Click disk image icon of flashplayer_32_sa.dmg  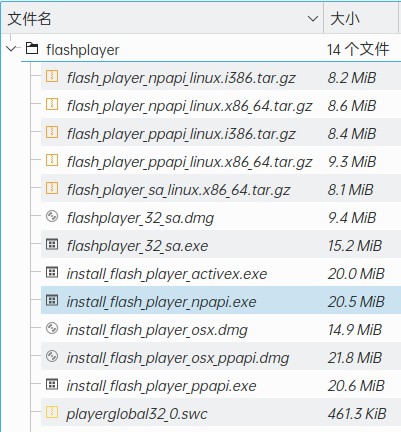(52, 217)
